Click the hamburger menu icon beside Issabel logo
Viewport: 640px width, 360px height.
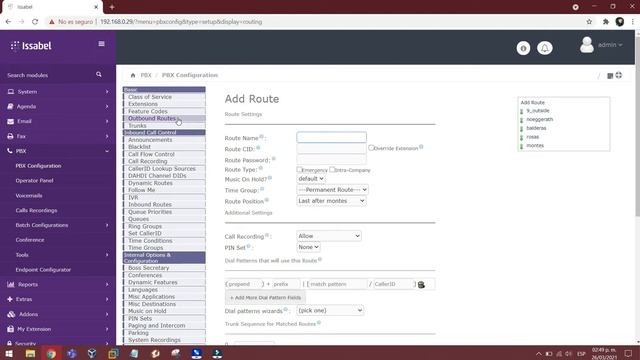[101, 44]
